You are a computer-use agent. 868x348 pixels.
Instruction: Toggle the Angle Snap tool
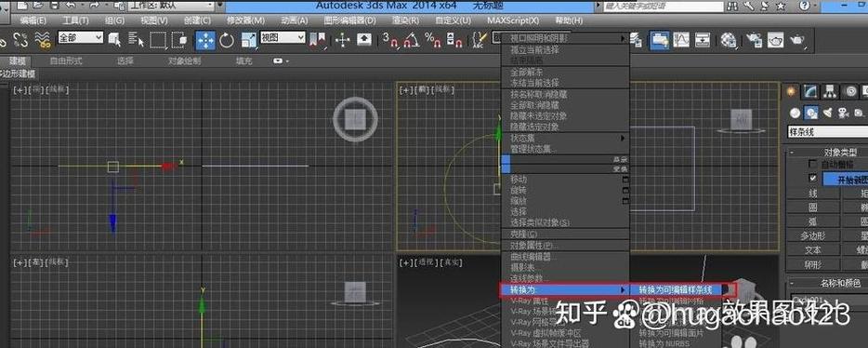(x=412, y=39)
